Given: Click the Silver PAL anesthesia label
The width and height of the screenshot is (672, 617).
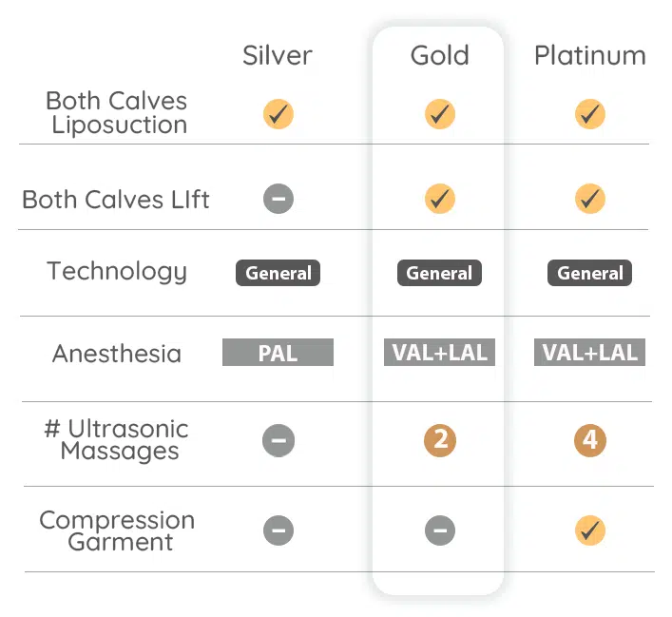Looking at the screenshot, I should pyautogui.click(x=278, y=353).
